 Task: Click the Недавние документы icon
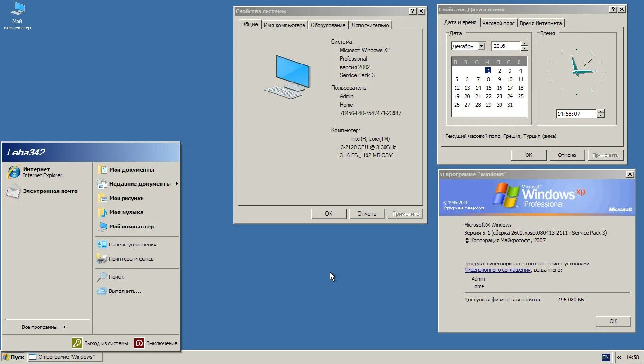tap(102, 184)
